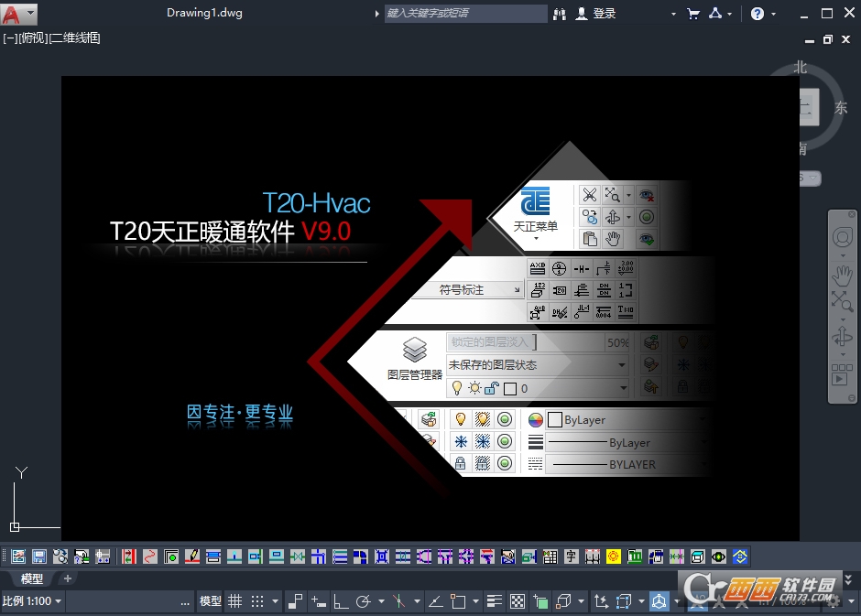This screenshot has height=616, width=861.
Task: Open selection filter dropdown arrow
Action: click(641, 601)
